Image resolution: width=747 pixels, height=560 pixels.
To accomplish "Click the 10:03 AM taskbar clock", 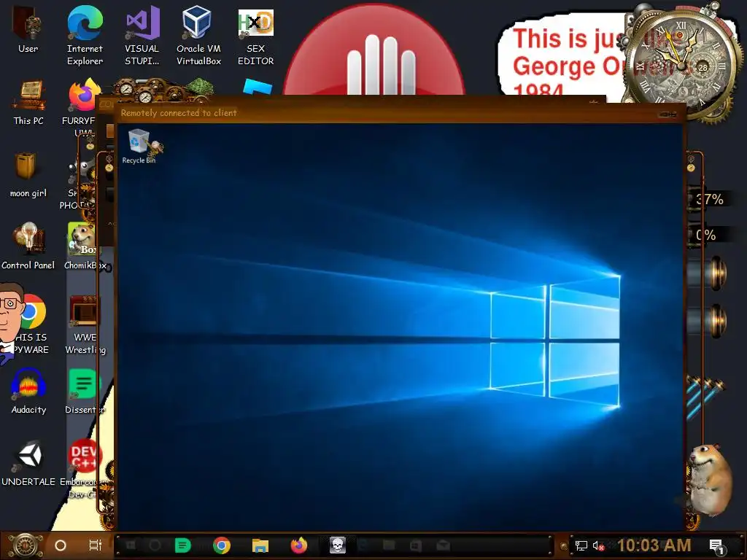I will pos(654,545).
